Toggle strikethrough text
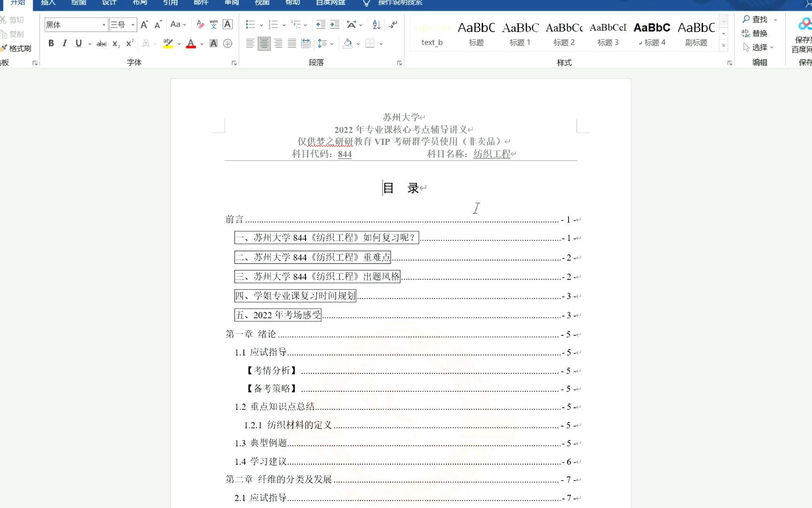The height and width of the screenshot is (508, 812). 101,44
